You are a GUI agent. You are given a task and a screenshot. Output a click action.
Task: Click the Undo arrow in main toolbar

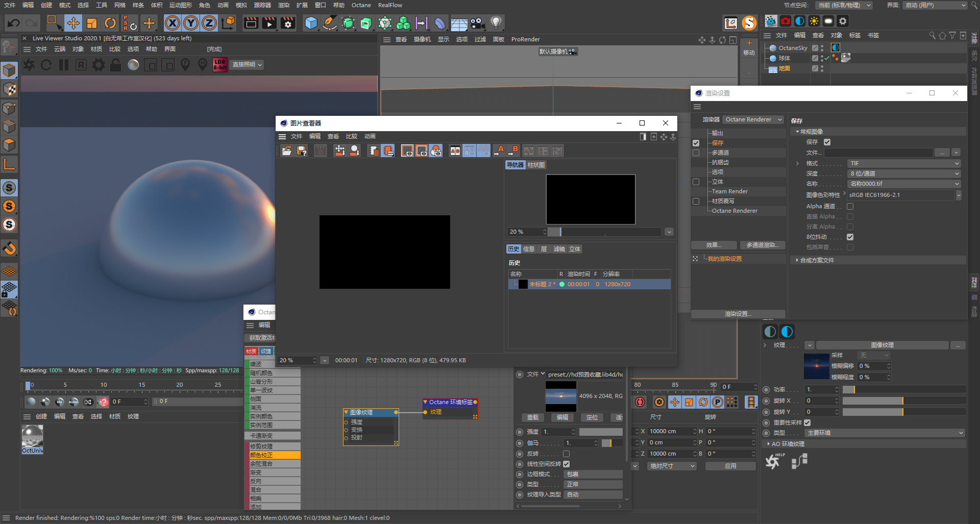(14, 23)
